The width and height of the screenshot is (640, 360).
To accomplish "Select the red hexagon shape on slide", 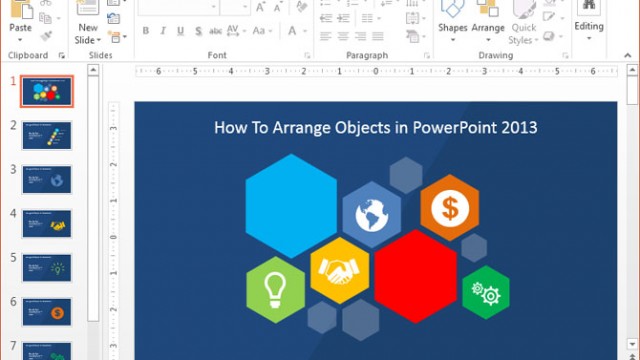I will point(416,276).
